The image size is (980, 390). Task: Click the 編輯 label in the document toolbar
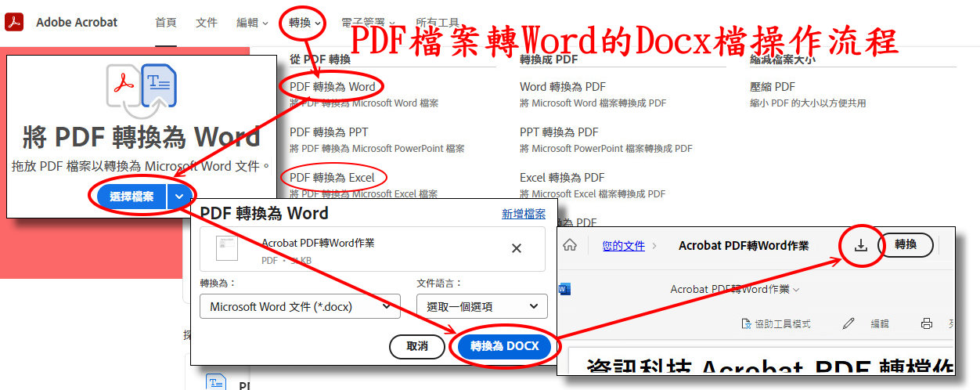[880, 323]
